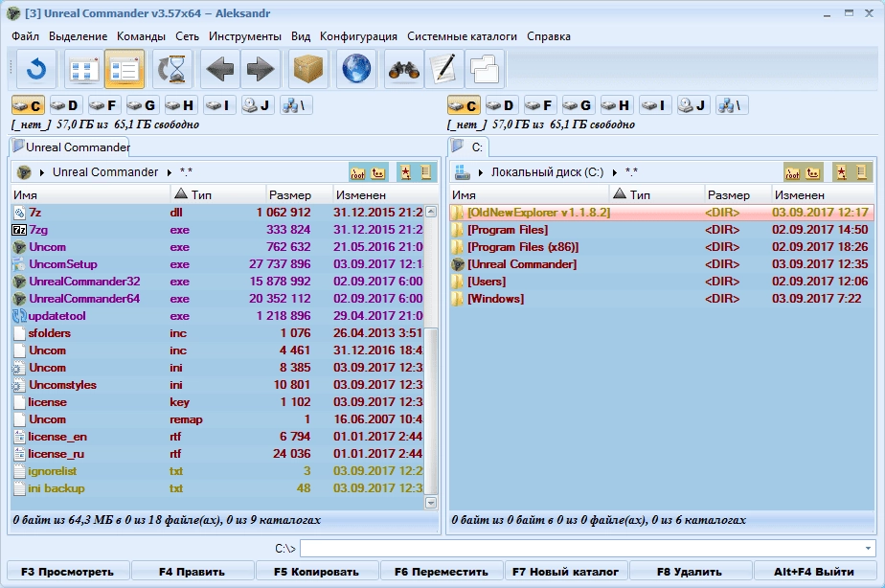Select drive J in right panel
Viewport: 885px width, 588px height.
point(693,105)
